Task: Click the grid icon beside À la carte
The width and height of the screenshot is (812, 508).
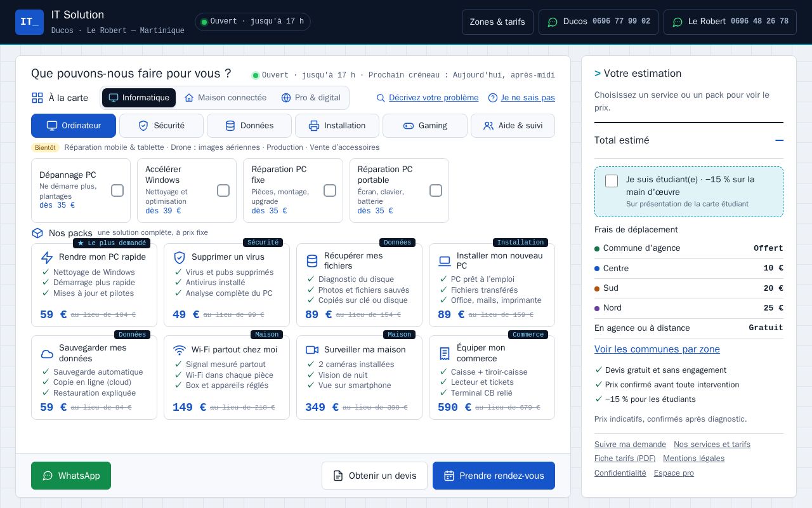Action: point(37,98)
